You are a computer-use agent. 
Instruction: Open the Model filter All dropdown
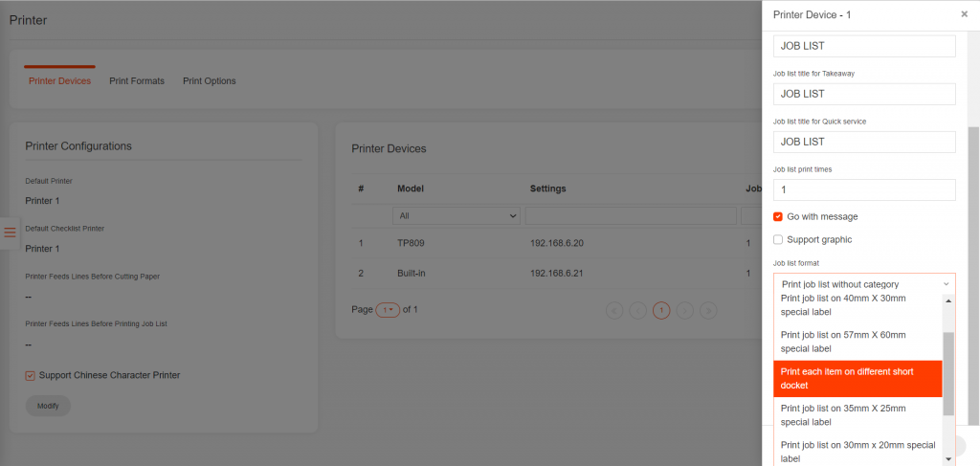pyautogui.click(x=457, y=216)
